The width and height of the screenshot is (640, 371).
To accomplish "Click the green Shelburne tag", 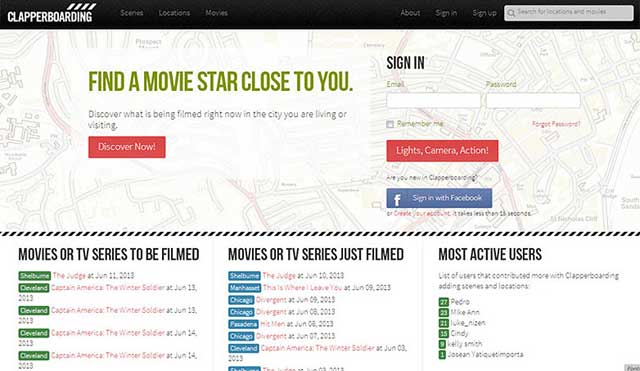I will pyautogui.click(x=34, y=276).
